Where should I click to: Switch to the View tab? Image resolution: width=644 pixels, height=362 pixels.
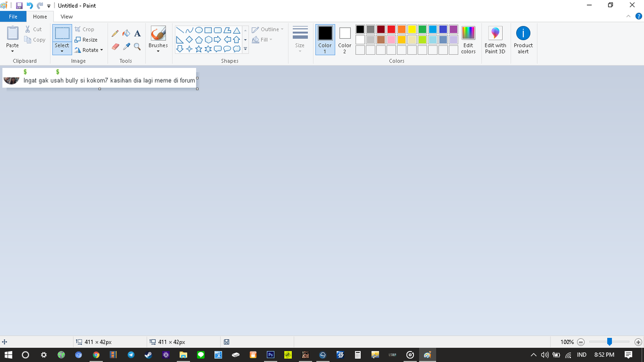click(x=66, y=17)
